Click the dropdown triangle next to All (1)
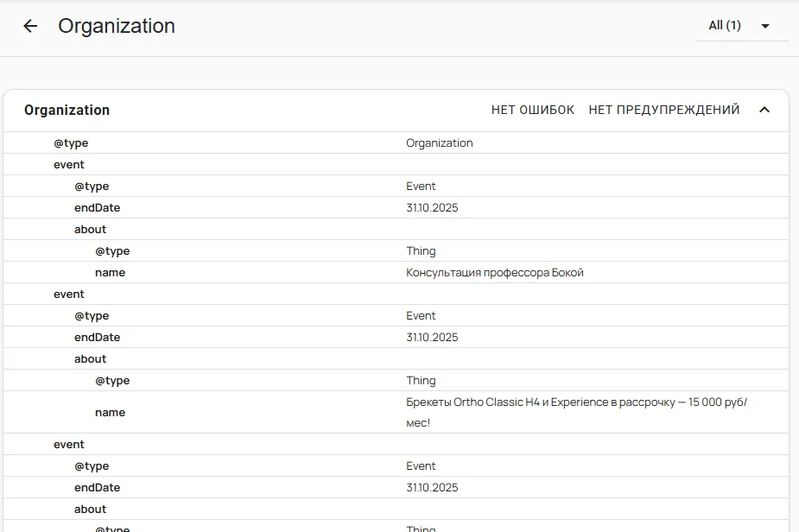 (x=764, y=26)
